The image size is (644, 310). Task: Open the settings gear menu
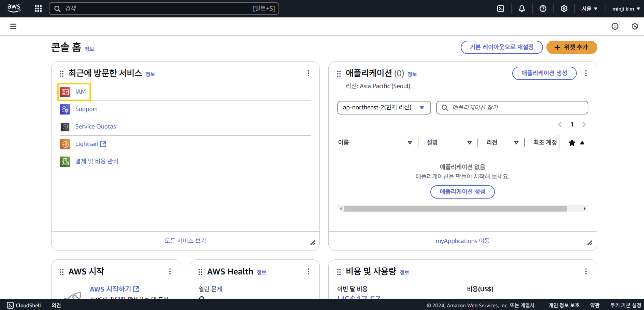pyautogui.click(x=564, y=9)
